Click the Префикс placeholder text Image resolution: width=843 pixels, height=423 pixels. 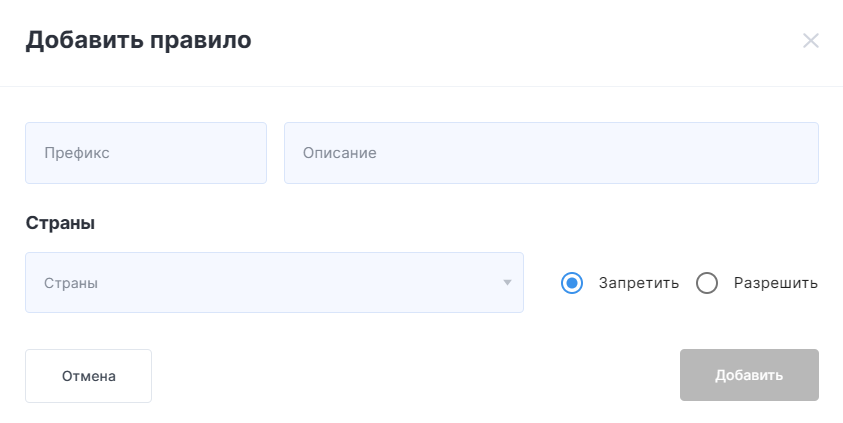[x=77, y=153]
